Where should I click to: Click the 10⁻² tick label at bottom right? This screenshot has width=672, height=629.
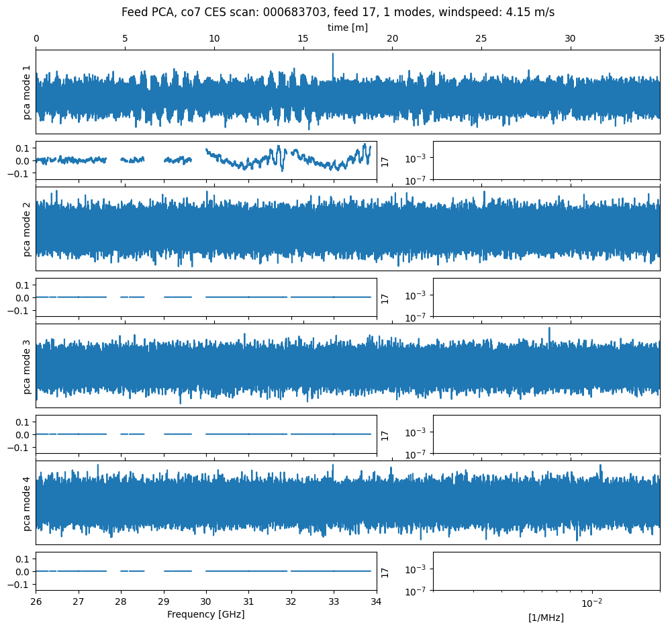[x=591, y=601]
